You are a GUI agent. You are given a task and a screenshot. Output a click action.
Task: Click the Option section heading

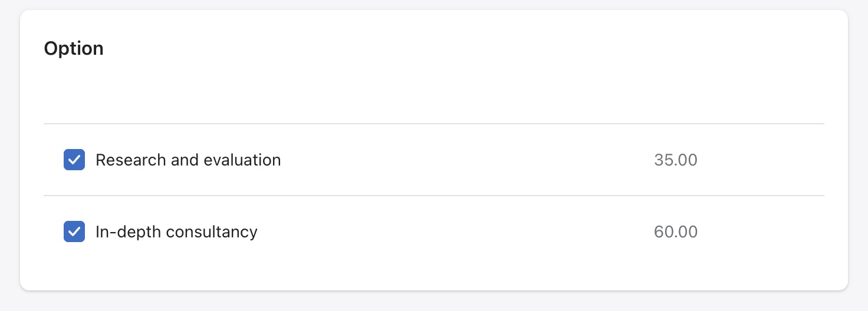tap(74, 48)
